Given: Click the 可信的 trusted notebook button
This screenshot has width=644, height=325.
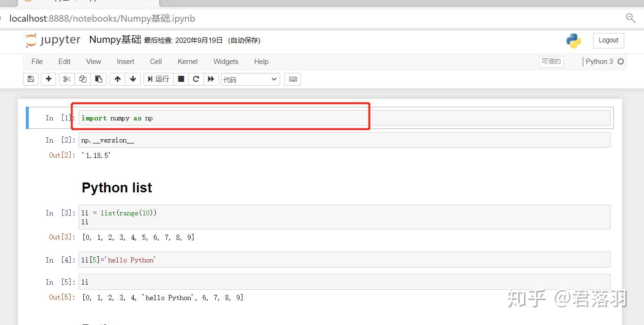Looking at the screenshot, I should (x=551, y=62).
